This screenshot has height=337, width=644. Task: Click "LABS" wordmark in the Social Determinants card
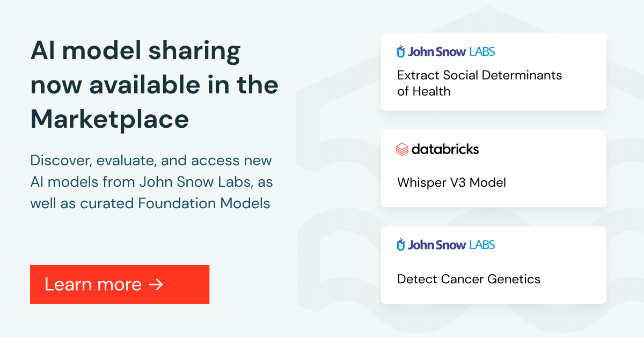coord(482,52)
